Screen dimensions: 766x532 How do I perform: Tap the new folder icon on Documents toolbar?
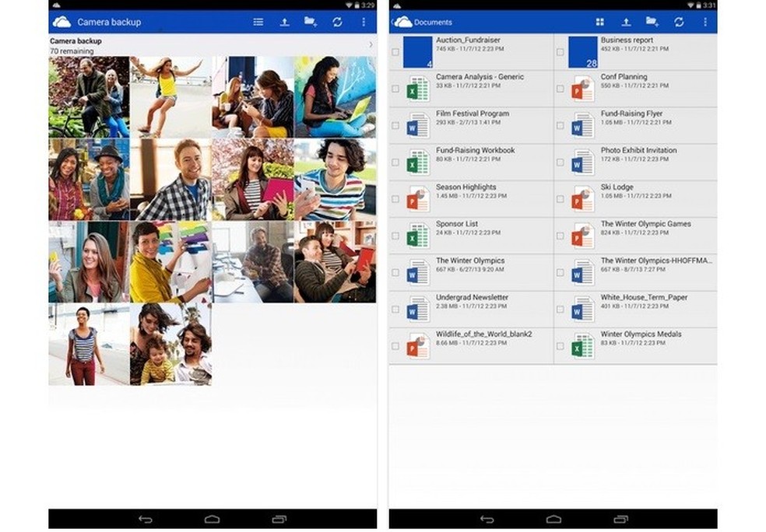651,22
